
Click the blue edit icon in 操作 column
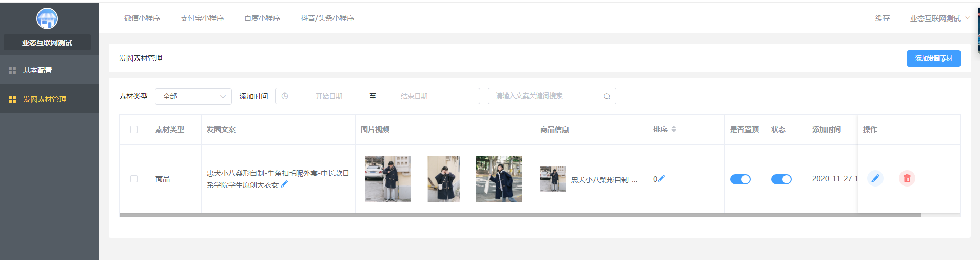(x=875, y=178)
